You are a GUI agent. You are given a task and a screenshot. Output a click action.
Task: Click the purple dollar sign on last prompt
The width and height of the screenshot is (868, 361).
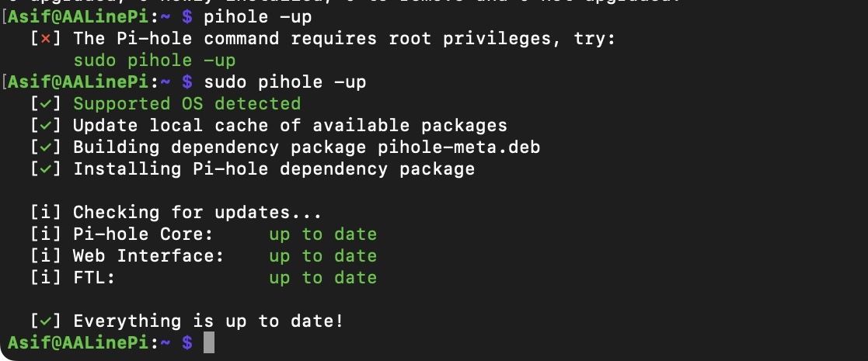click(187, 343)
